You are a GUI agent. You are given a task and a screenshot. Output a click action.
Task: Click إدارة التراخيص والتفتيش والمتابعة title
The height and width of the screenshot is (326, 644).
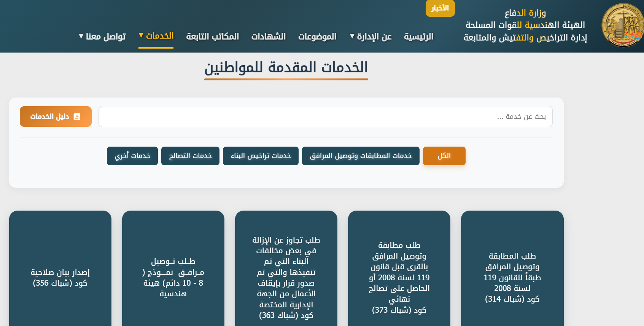tap(525, 38)
